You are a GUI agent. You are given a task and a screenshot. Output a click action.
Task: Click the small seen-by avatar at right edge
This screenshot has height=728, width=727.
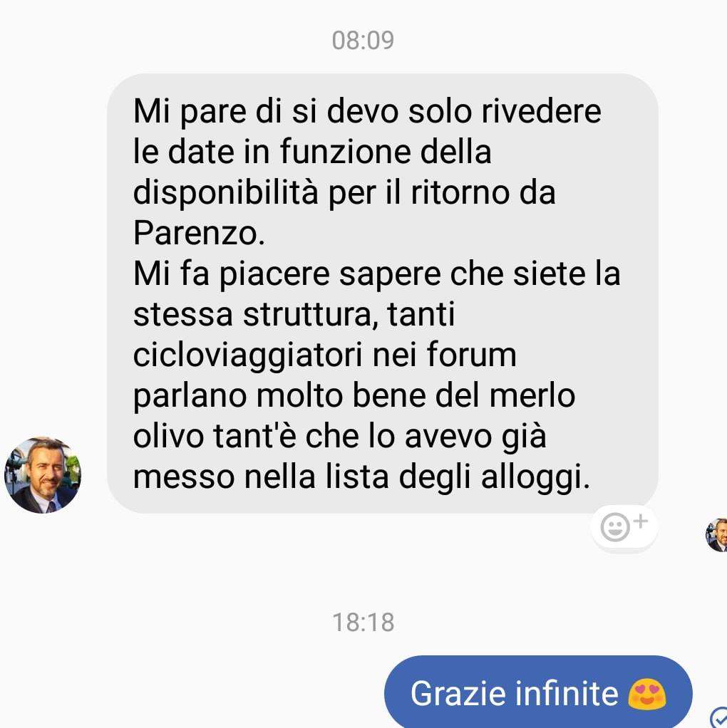[717, 535]
